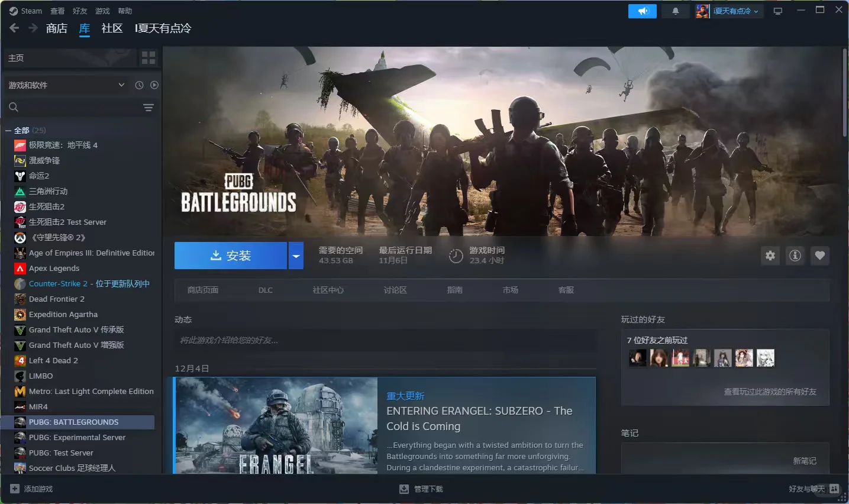Open the Remote Play display icon top right
The height and width of the screenshot is (504, 849).
point(777,11)
